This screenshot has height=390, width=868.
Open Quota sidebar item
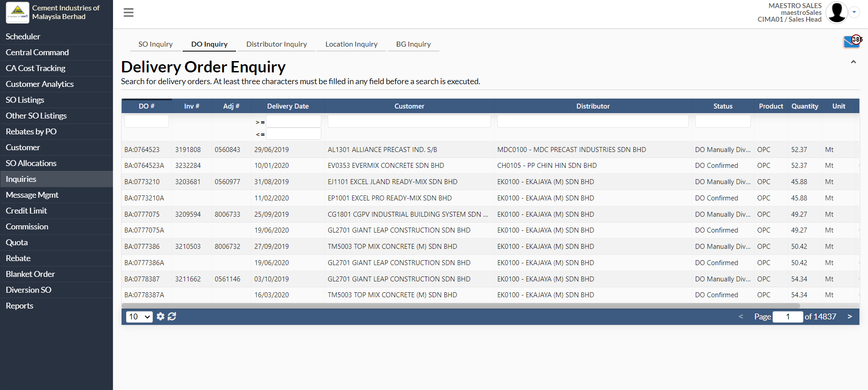pyautogui.click(x=57, y=243)
